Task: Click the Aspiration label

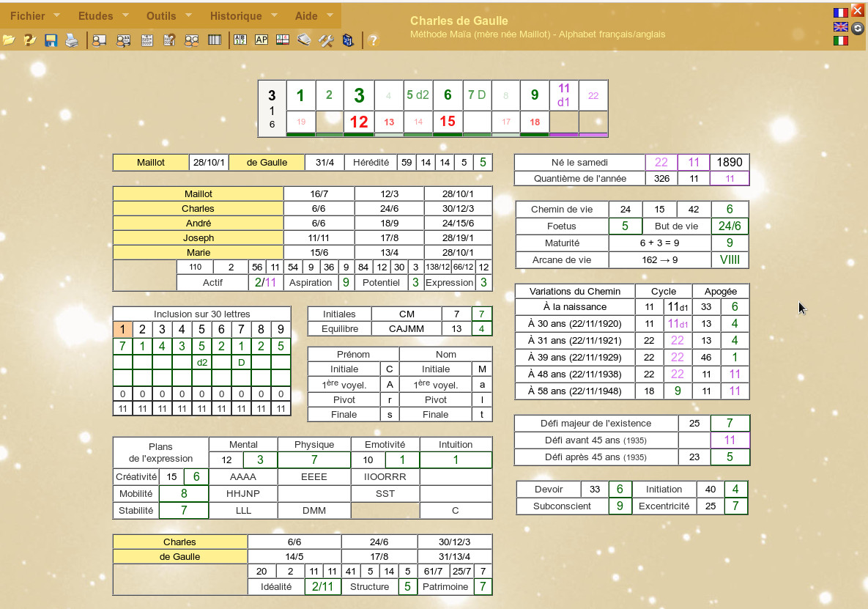Action: coord(311,282)
